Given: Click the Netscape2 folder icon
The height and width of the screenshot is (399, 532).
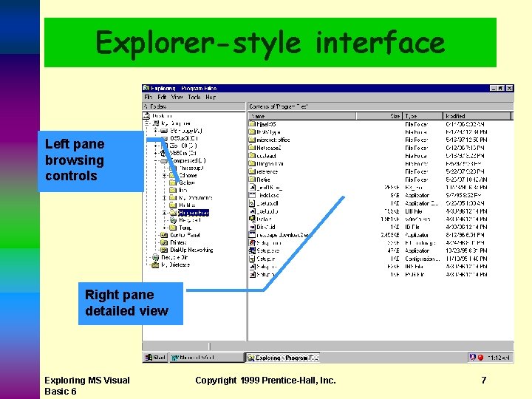Looking at the screenshot, I should click(x=252, y=148).
